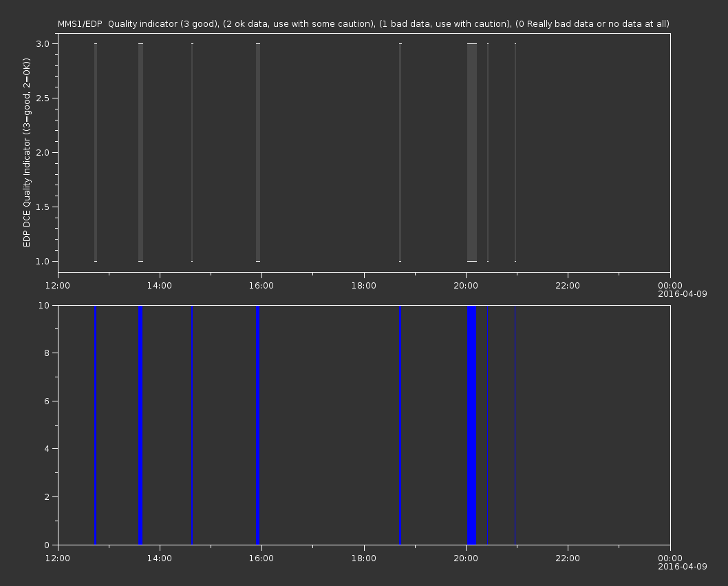
Task: Select the thin blue line near 20:25
Action: pos(487,425)
